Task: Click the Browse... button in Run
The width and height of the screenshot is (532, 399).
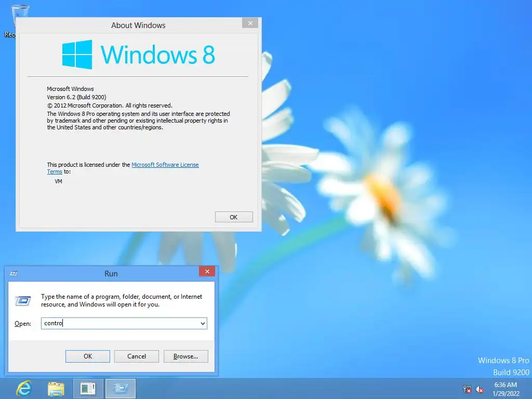Action: [185, 356]
